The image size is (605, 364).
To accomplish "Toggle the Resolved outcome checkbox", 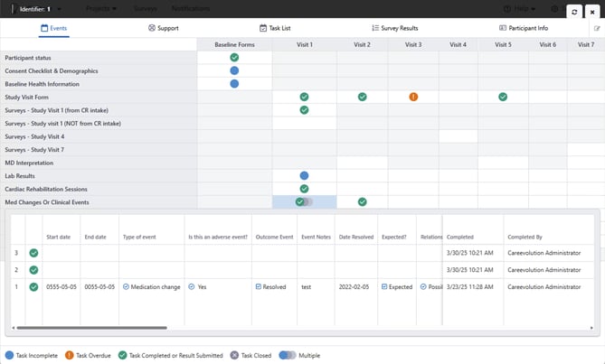I will click(x=259, y=286).
